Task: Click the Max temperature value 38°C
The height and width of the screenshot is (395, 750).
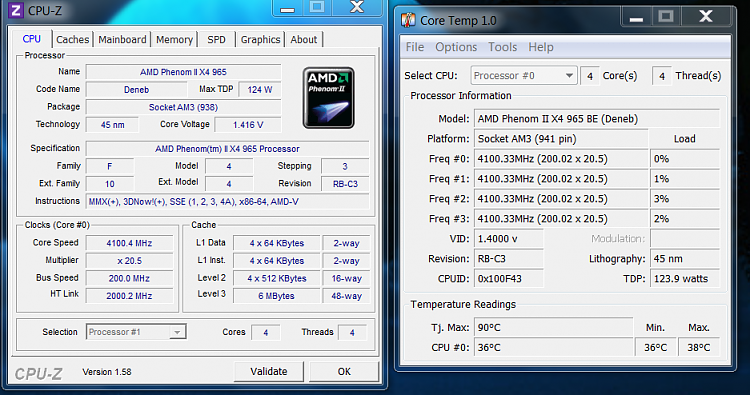Action: click(699, 348)
